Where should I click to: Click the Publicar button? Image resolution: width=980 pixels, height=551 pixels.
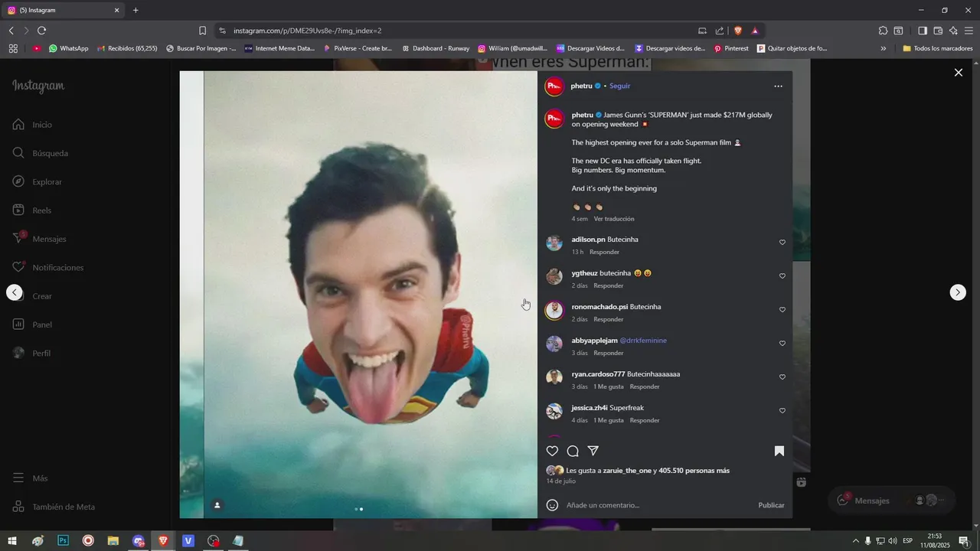[x=771, y=505]
